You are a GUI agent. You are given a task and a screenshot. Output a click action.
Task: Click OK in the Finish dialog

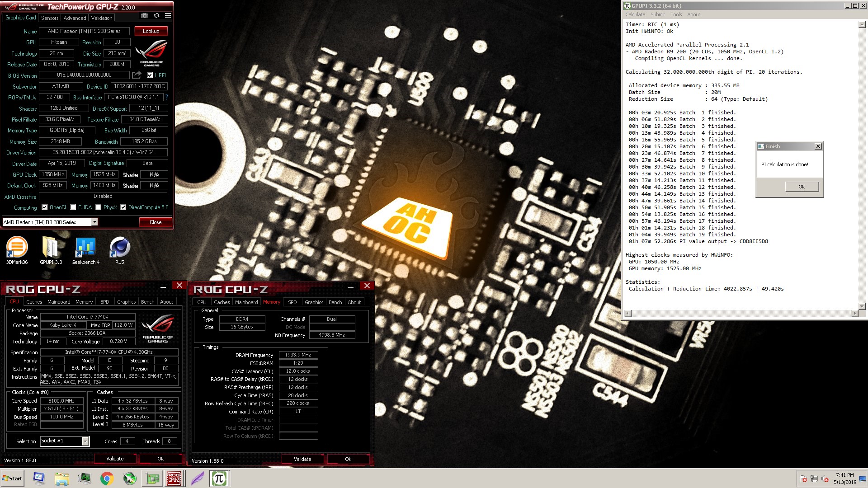tap(802, 187)
